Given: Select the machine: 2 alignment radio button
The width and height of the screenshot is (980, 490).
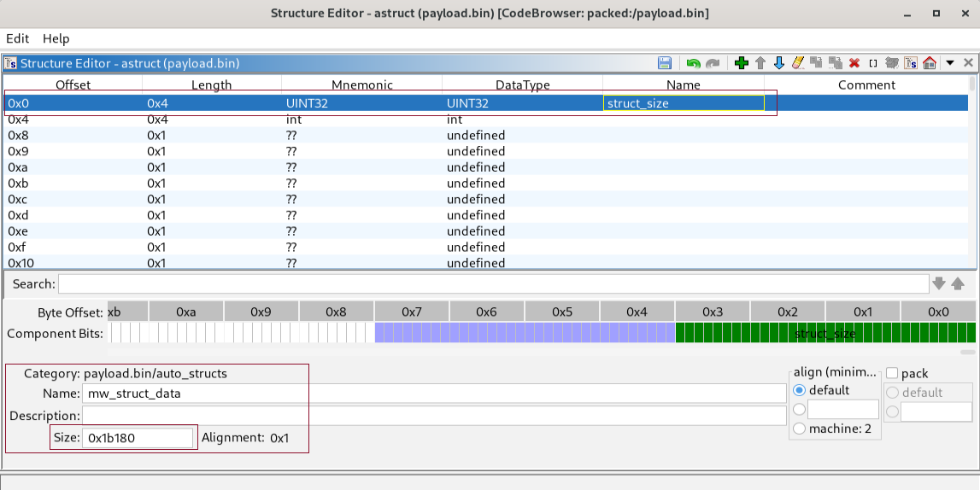Looking at the screenshot, I should coord(799,429).
